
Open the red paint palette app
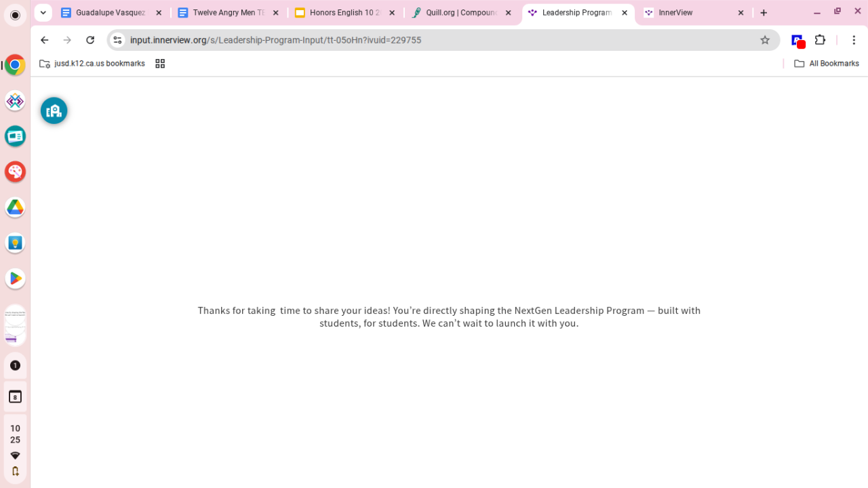[15, 171]
